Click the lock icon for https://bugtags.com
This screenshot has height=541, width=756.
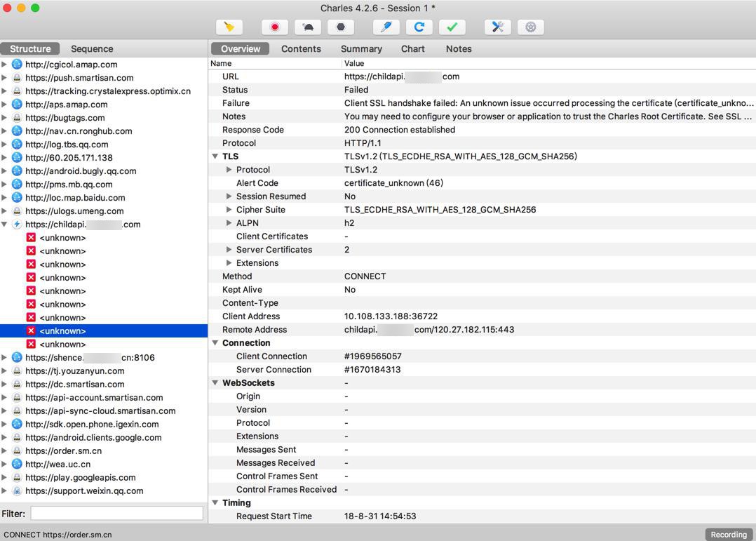click(x=17, y=118)
